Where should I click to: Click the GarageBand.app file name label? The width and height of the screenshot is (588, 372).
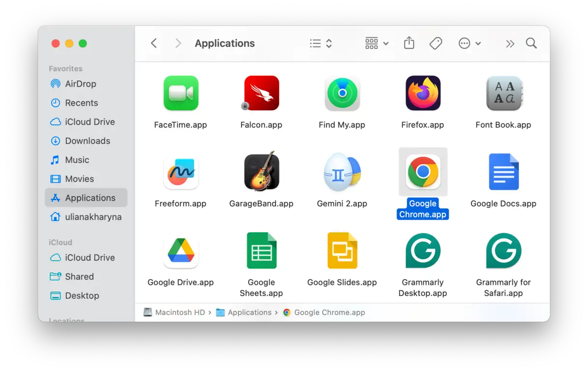[261, 204]
